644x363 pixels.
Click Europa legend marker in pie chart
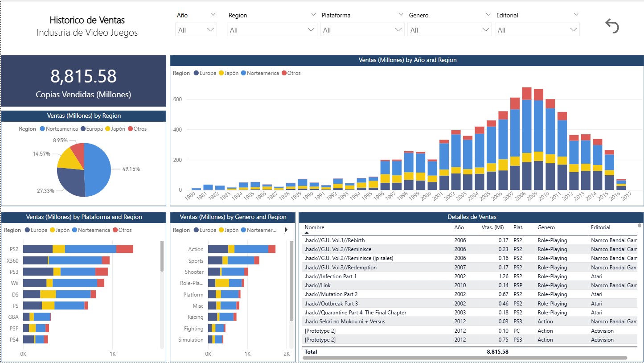pos(83,129)
